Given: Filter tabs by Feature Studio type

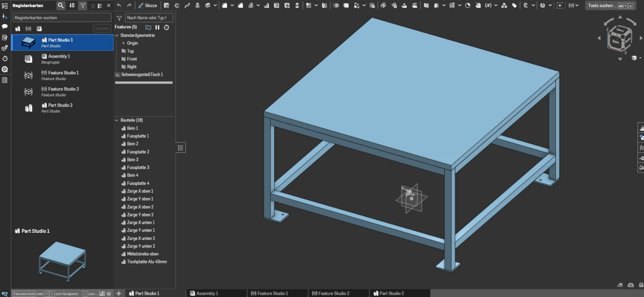Looking at the screenshot, I should 28,29.
